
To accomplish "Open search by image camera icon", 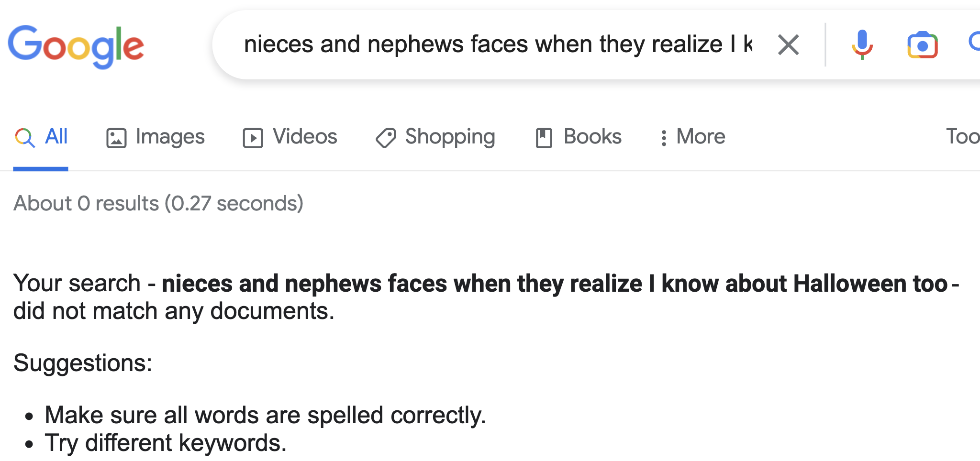I will point(922,45).
